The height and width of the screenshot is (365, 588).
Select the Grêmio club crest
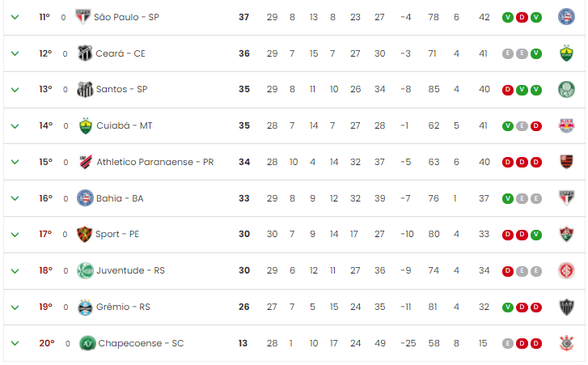[85, 308]
